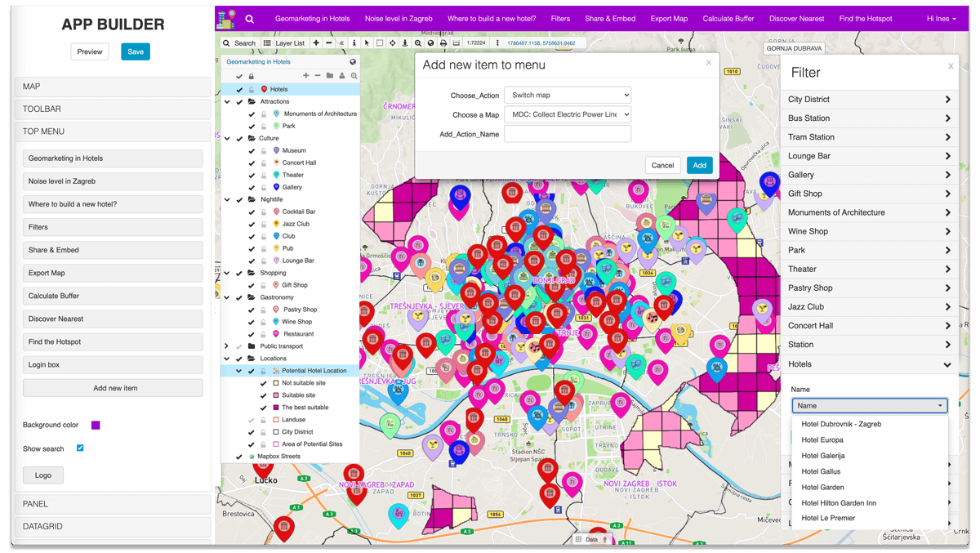The image size is (980, 553).
Task: Select the info (i) identify tool
Action: coord(354,43)
